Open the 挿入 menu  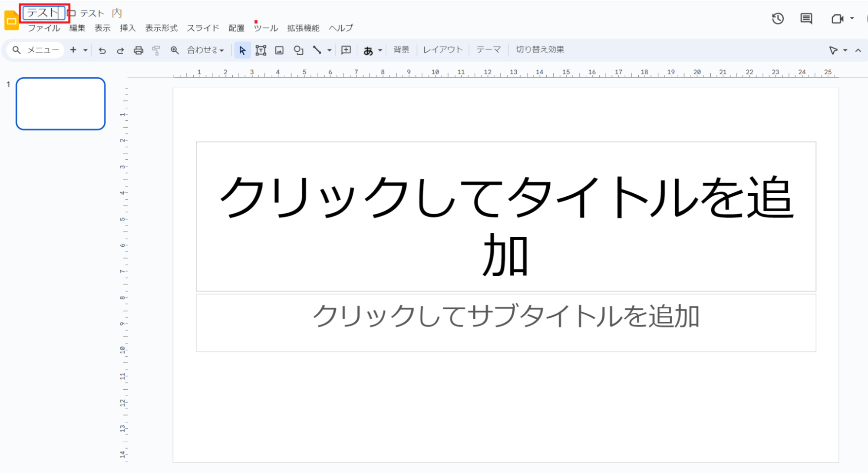pyautogui.click(x=128, y=28)
